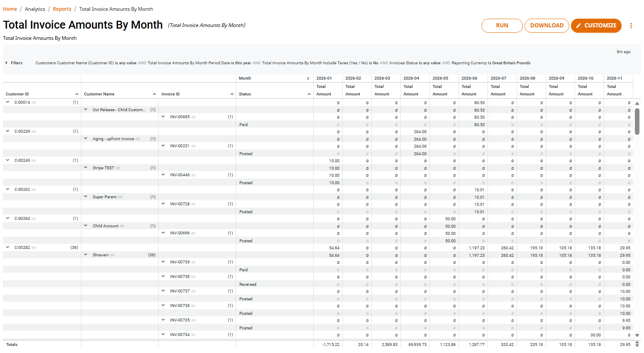Click the sort arrow in Status header
The image size is (644, 353).
pos(309,94)
